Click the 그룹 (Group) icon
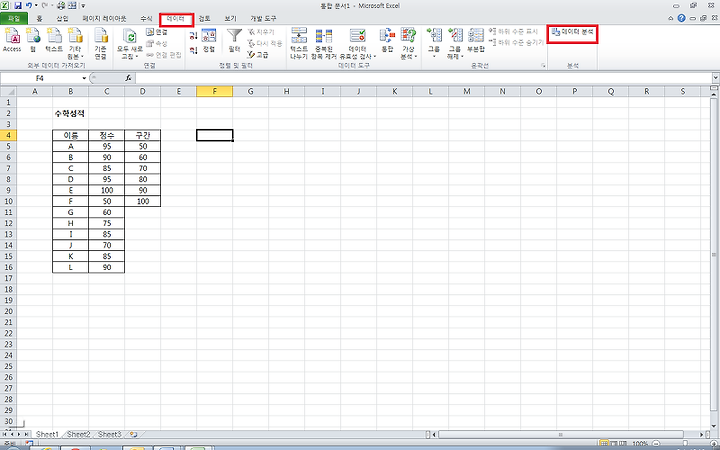Image resolution: width=720 pixels, height=450 pixels. [x=434, y=36]
